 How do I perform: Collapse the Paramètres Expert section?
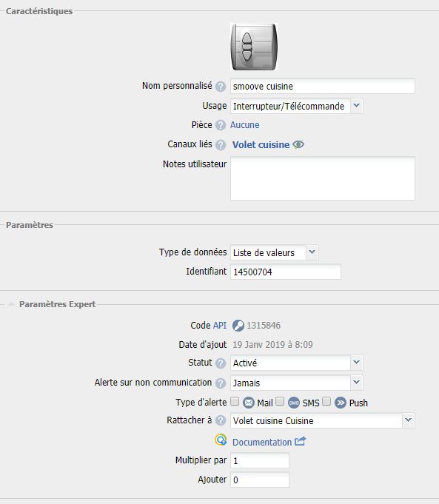11,304
